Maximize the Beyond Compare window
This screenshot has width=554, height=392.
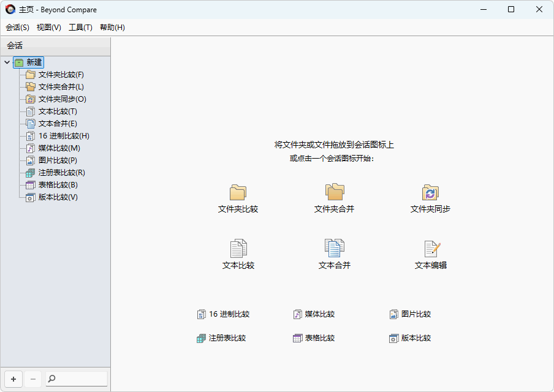click(x=511, y=10)
